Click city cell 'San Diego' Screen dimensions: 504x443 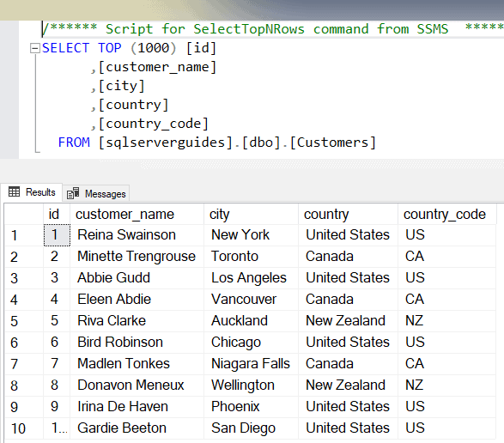(x=251, y=428)
